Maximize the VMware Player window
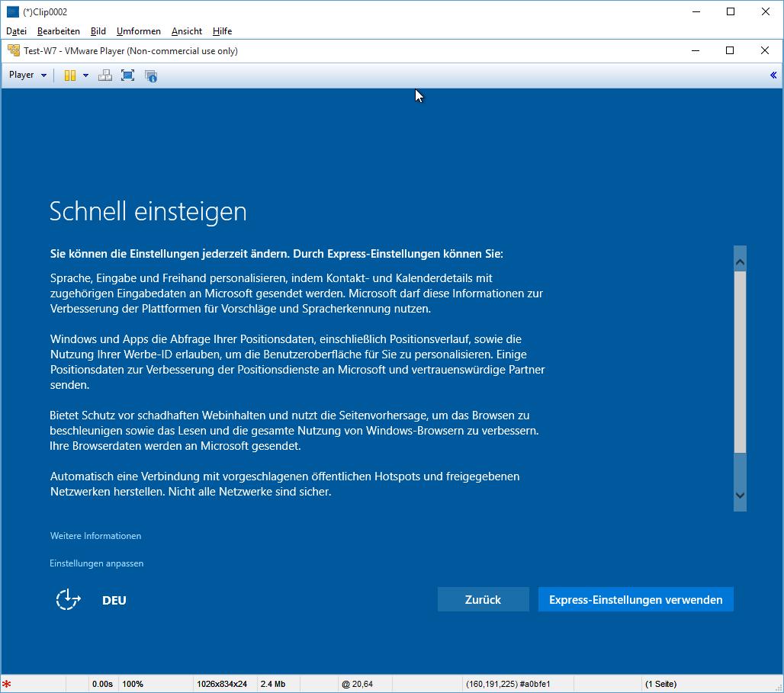This screenshot has width=784, height=693. tap(730, 50)
